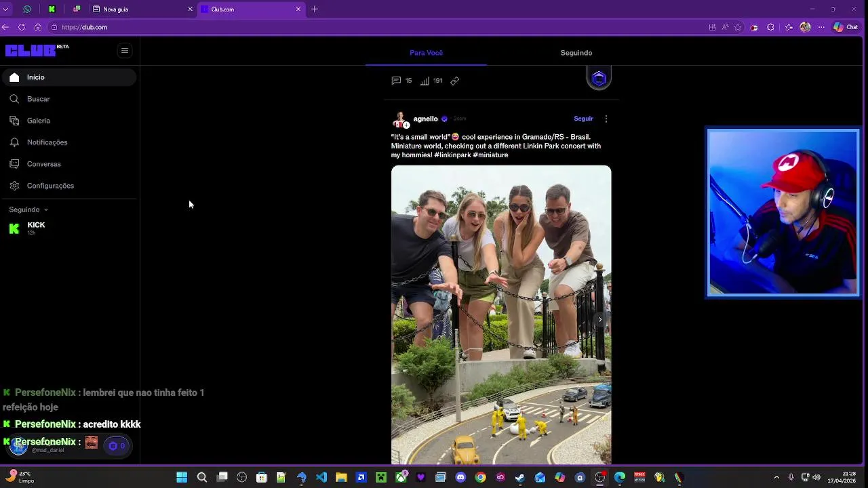Open the read aloud icon in address bar
This screenshot has width=868, height=488.
725,27
